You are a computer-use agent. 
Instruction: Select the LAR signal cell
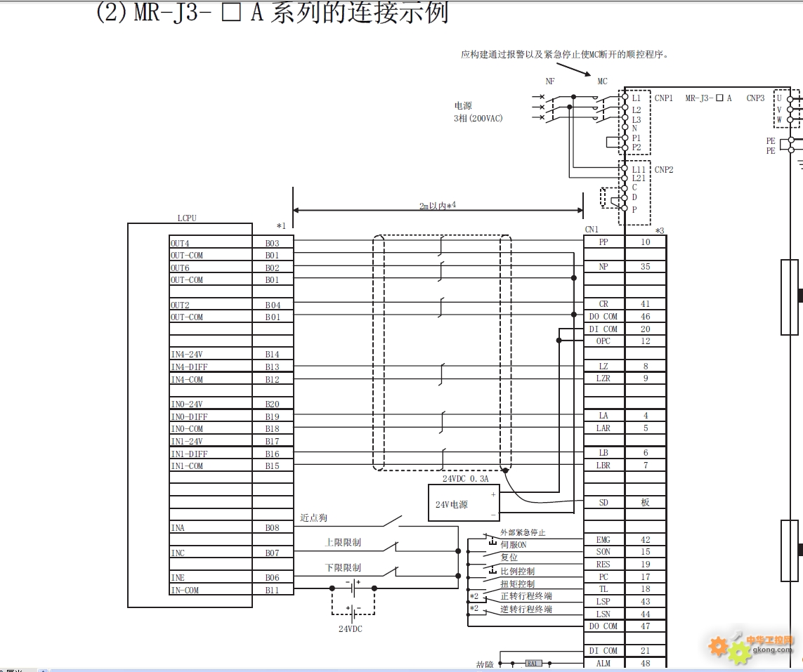point(604,428)
